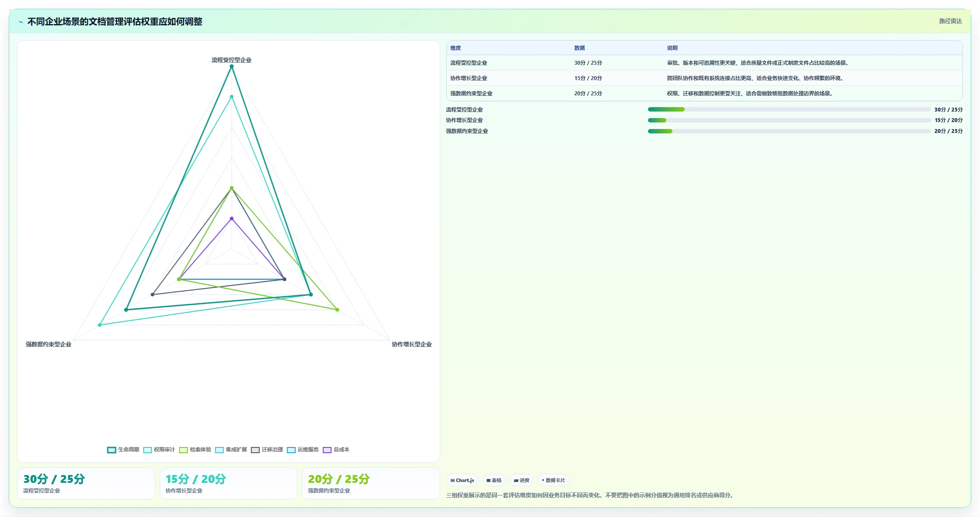980x517 pixels.
Task: Click the description starting with 跨团队协作
Action: coord(756,78)
